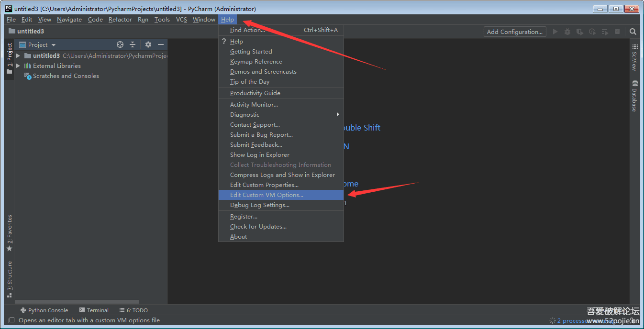Open the Terminal tool tab
Screen dimensions: 644x329
(94, 310)
